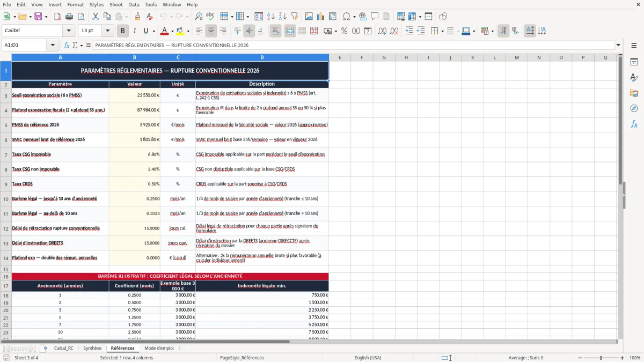Toggle Align Left
Image resolution: width=644 pixels, height=362 pixels.
click(x=199, y=31)
